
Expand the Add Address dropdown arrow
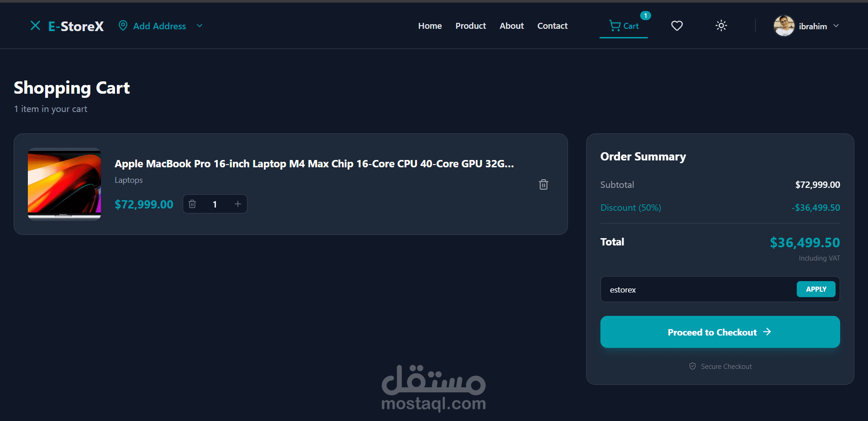click(x=200, y=26)
